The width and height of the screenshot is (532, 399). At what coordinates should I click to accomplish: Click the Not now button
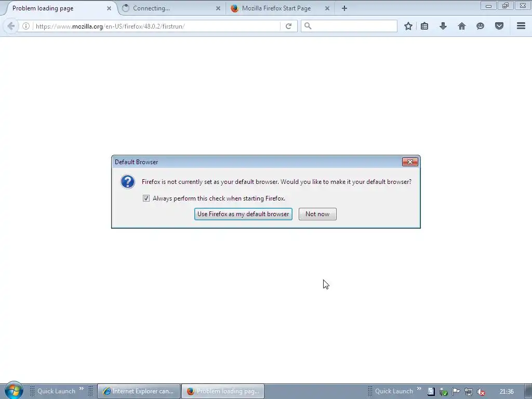point(317,214)
